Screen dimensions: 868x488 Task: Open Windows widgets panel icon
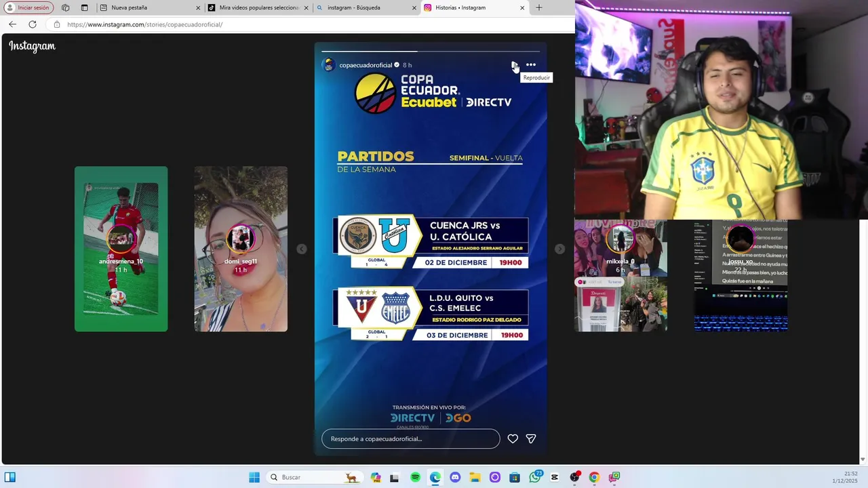pos(10,477)
